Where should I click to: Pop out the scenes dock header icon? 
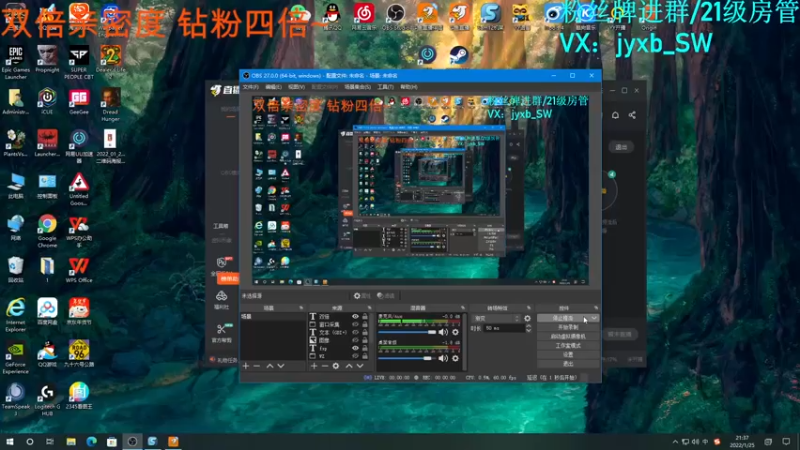pos(301,308)
